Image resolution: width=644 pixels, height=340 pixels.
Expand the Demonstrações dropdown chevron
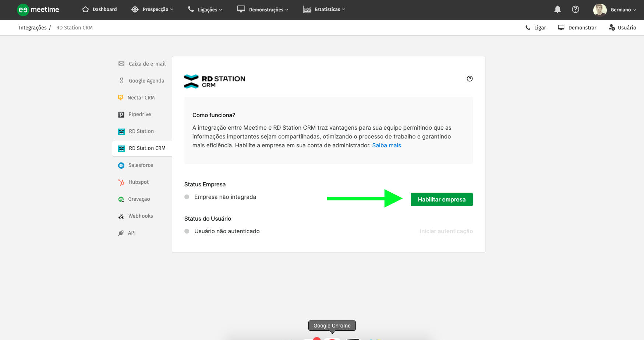tap(287, 10)
